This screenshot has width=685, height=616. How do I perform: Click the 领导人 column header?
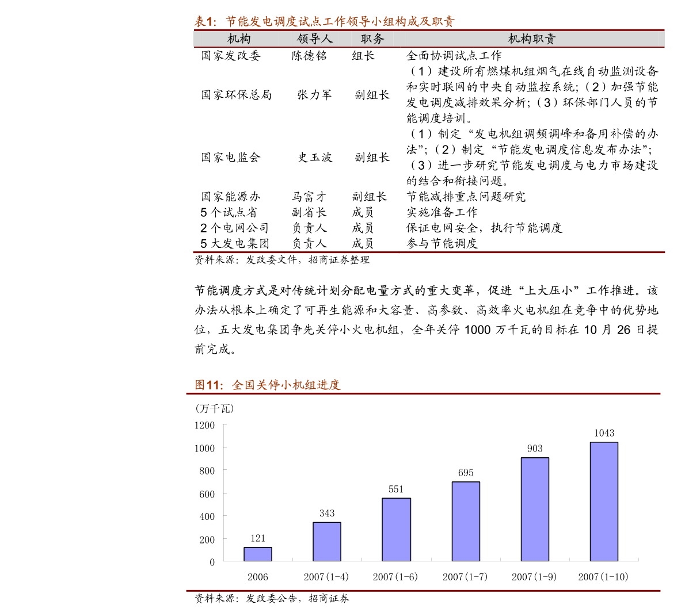coord(314,39)
